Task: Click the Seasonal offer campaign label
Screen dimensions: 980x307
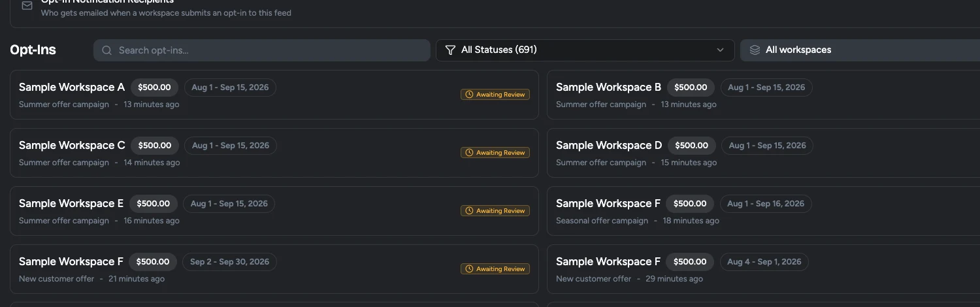Action: pyautogui.click(x=602, y=221)
